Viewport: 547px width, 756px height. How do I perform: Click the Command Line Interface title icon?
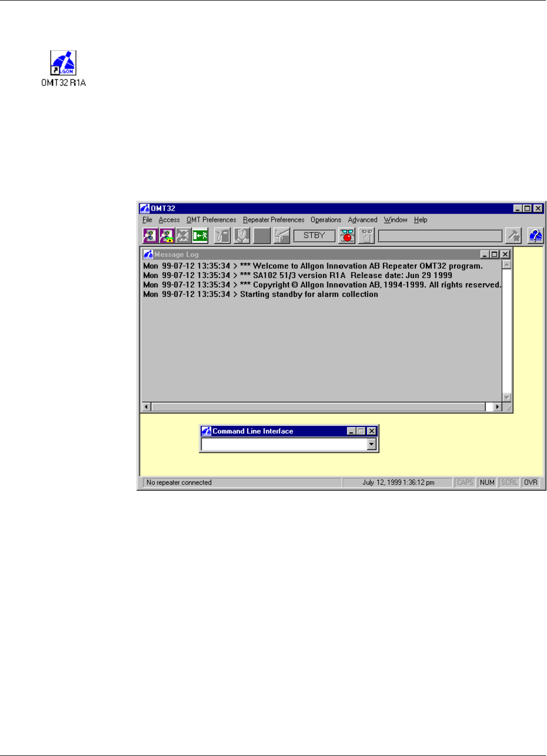[x=206, y=431]
